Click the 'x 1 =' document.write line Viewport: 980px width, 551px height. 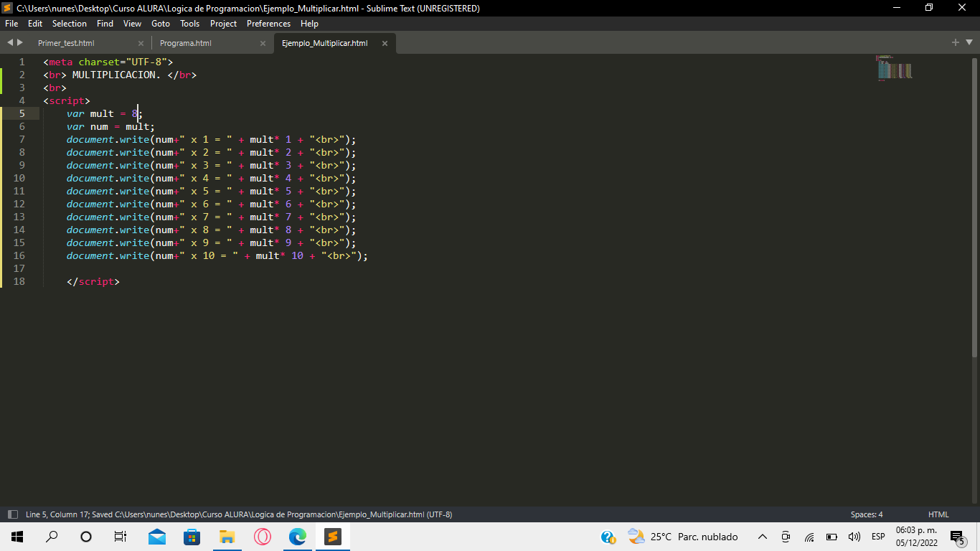click(211, 139)
